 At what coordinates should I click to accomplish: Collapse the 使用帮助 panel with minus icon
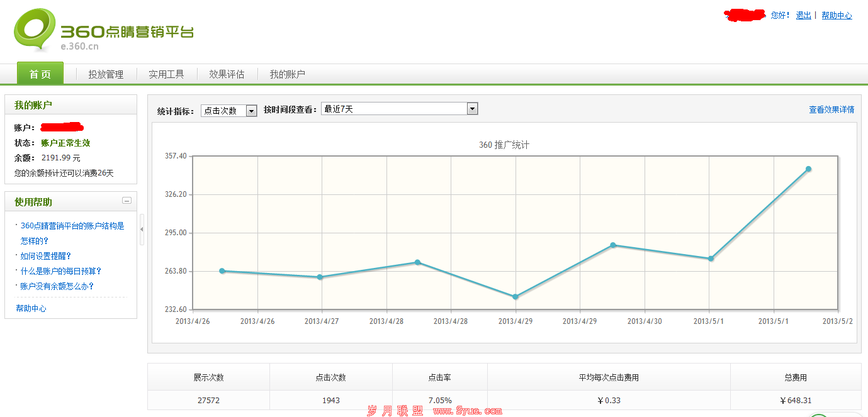127,201
